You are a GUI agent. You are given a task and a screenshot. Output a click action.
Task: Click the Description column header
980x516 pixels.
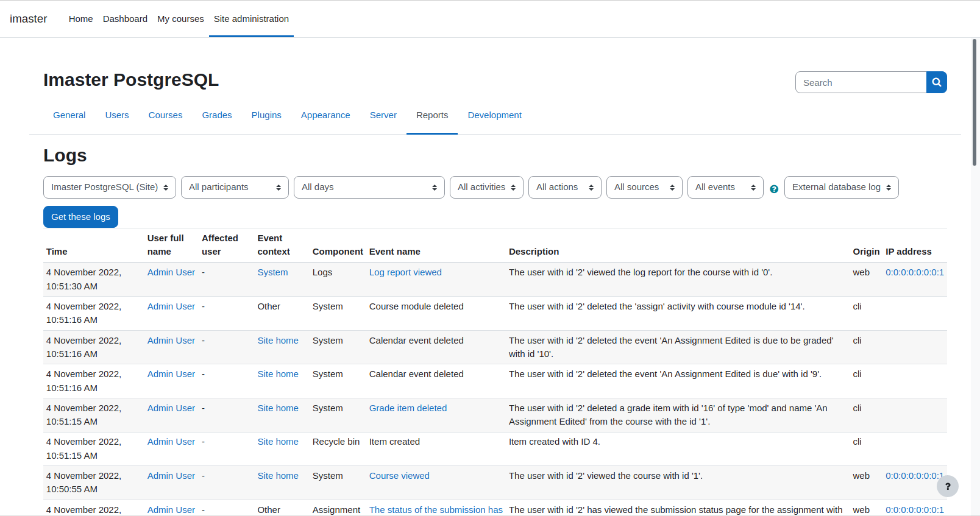click(x=534, y=252)
